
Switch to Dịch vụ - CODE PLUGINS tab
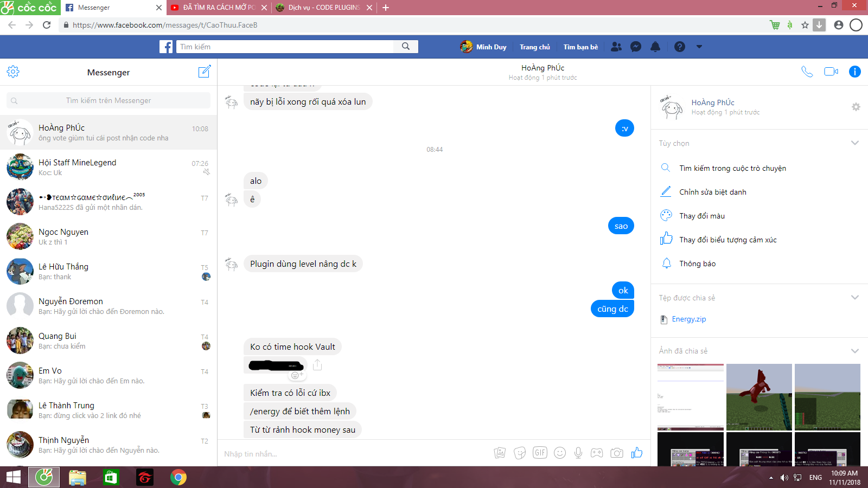[x=323, y=8]
